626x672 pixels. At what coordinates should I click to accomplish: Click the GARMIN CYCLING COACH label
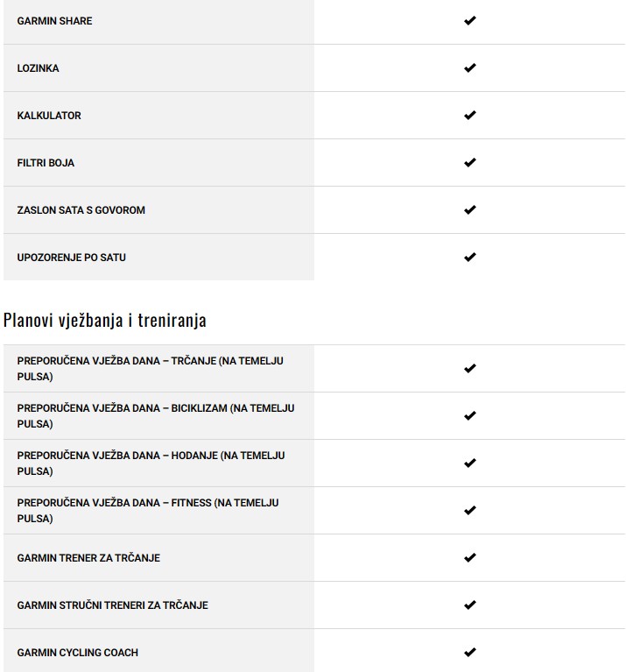tap(78, 653)
